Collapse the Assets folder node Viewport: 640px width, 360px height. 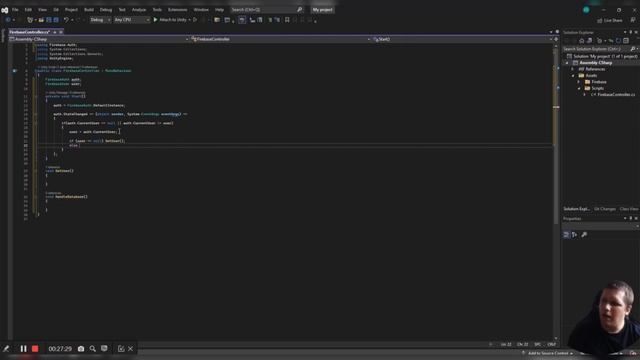pos(573,76)
